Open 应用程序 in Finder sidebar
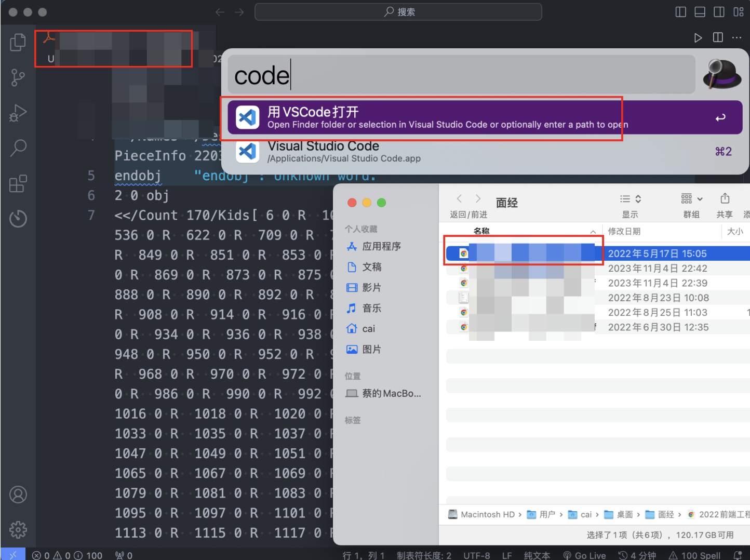The width and height of the screenshot is (750, 560). pos(374,246)
